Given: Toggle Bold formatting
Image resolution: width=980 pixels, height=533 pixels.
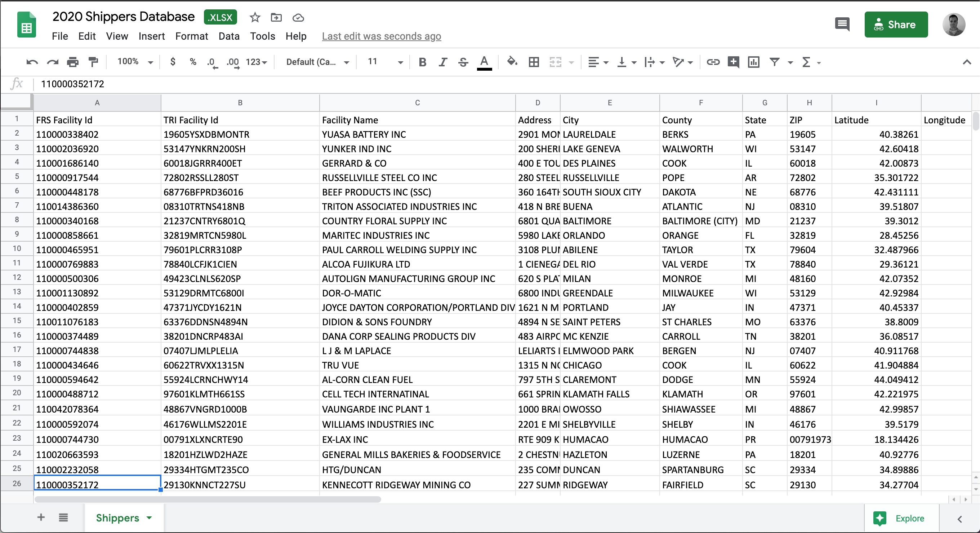Looking at the screenshot, I should click(422, 62).
